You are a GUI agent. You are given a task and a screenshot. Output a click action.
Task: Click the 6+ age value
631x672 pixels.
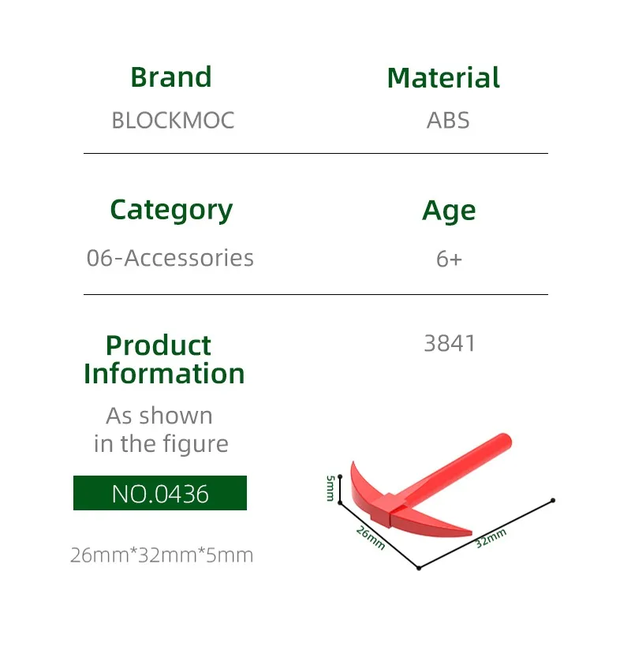pyautogui.click(x=449, y=259)
